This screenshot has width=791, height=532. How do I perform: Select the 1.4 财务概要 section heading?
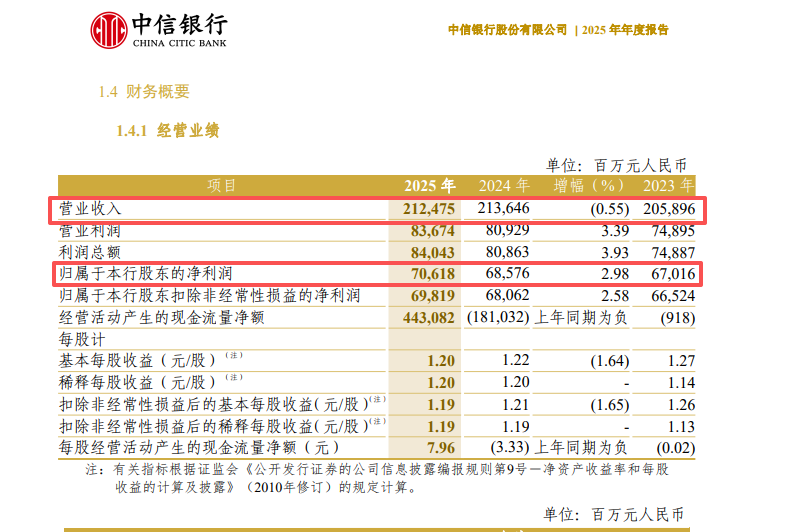click(144, 92)
